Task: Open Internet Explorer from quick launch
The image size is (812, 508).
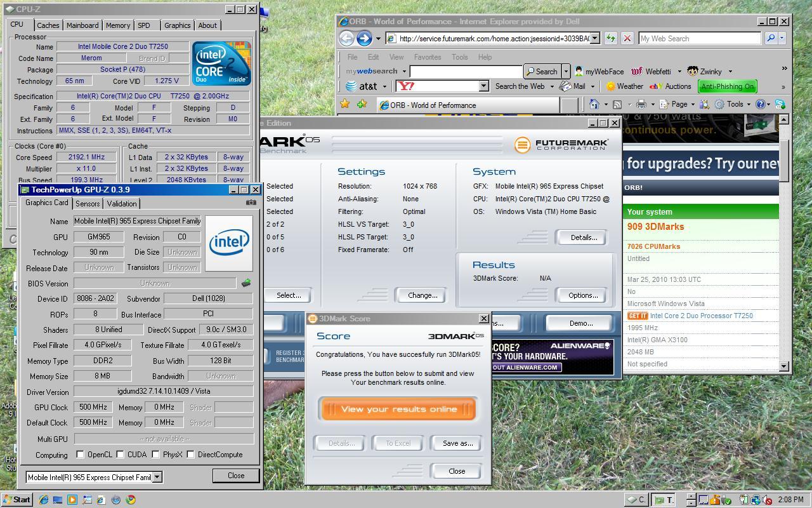Action: (x=43, y=500)
